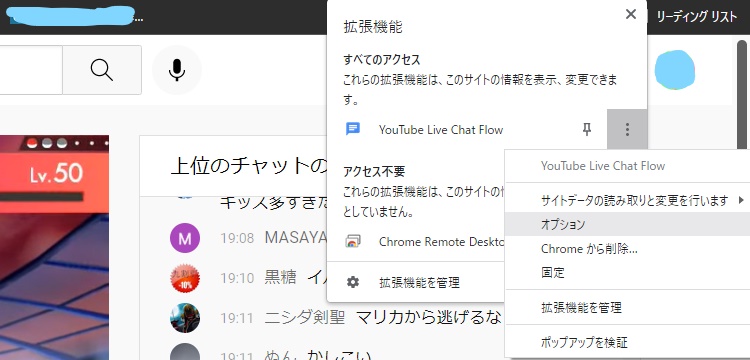Click 固定 in the context menu
This screenshot has height=360, width=750.
[627, 273]
